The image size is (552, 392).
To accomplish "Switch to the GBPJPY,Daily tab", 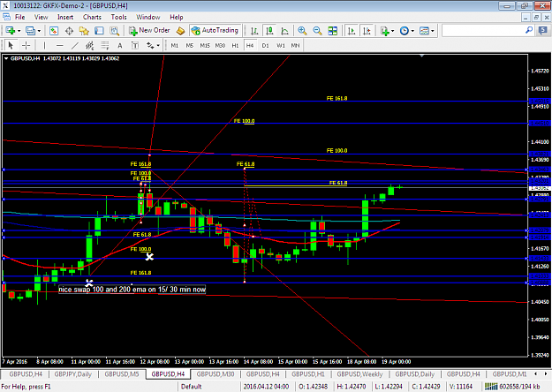I will tap(73, 374).
